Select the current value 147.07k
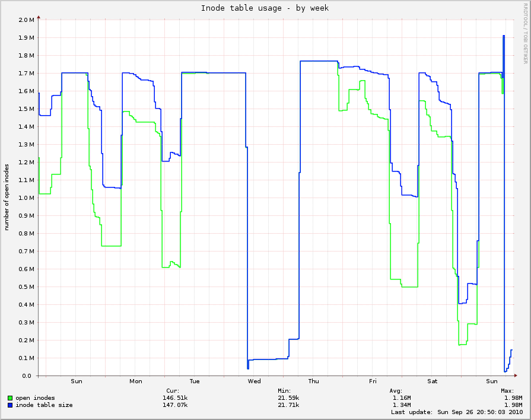The width and height of the screenshot is (531, 420). 175,405
